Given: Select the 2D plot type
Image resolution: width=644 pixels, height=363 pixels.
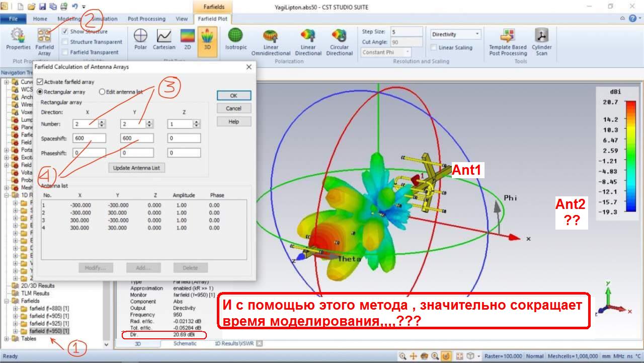Looking at the screenshot, I should pos(187,40).
